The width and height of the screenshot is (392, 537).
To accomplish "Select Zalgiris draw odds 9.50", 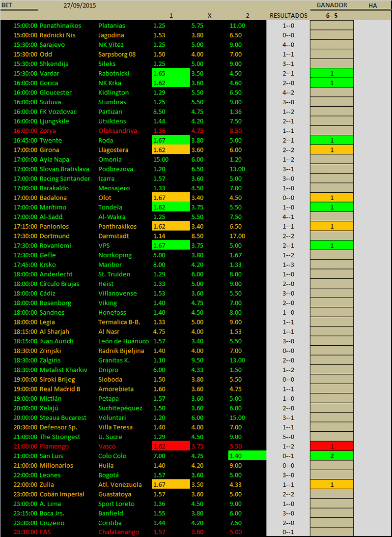I will click(198, 360).
